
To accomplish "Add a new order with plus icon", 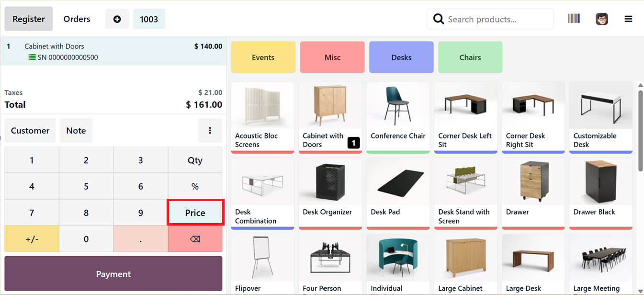I will [x=117, y=19].
